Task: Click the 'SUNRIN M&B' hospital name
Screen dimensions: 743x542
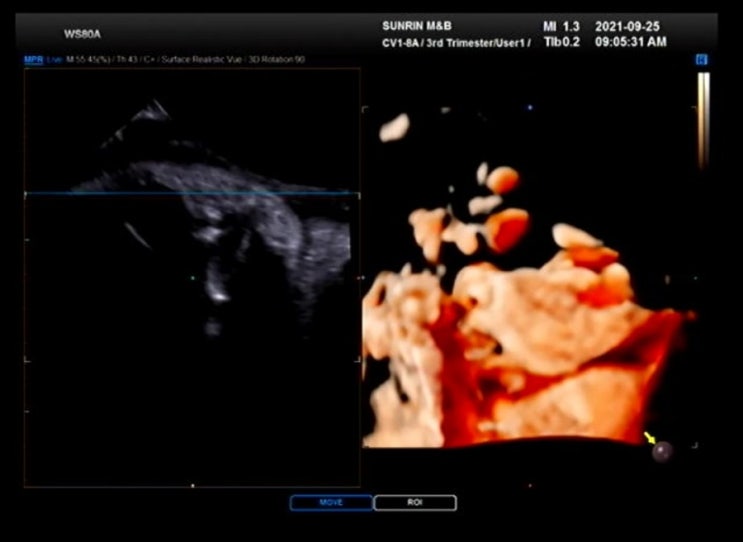Action: tap(417, 26)
